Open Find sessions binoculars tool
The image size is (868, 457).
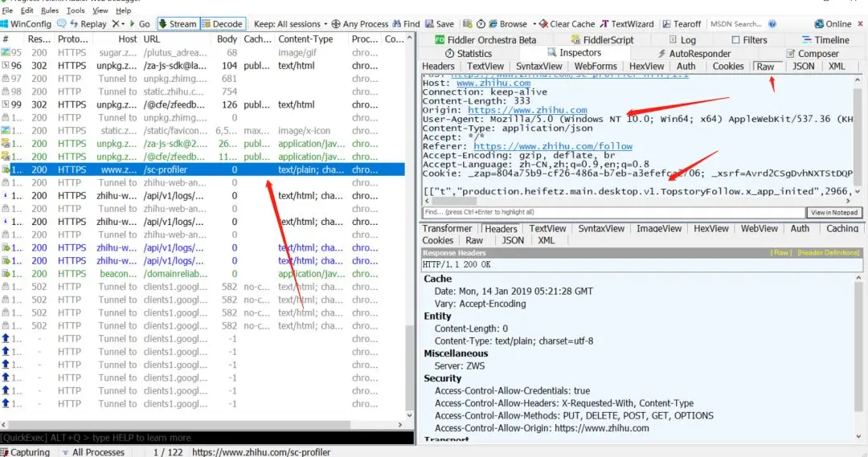[x=407, y=24]
